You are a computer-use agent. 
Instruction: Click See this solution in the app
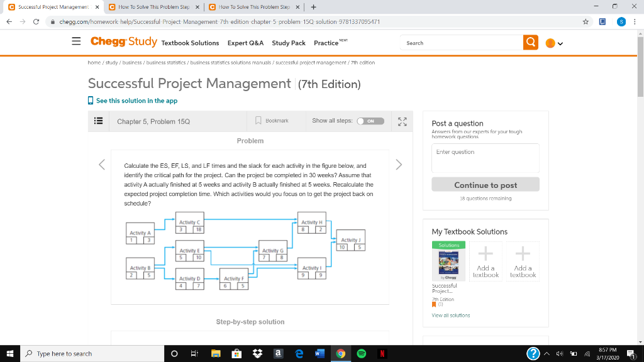[x=133, y=101]
